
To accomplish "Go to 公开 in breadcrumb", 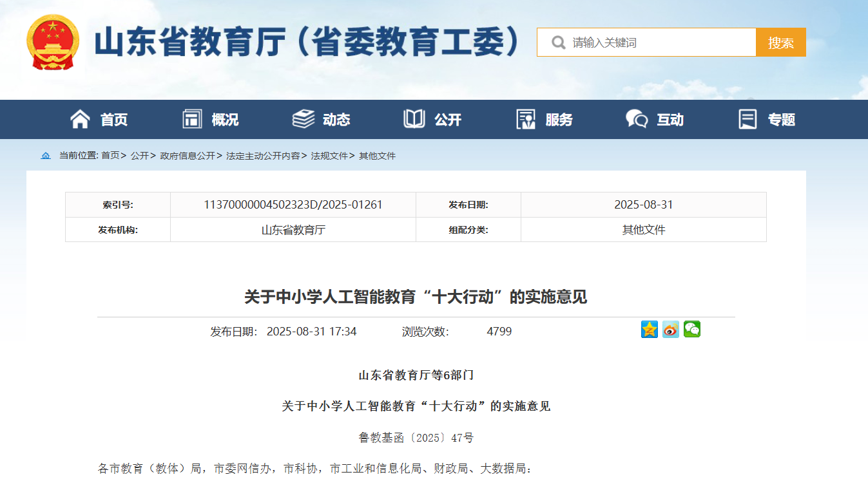I will (140, 156).
